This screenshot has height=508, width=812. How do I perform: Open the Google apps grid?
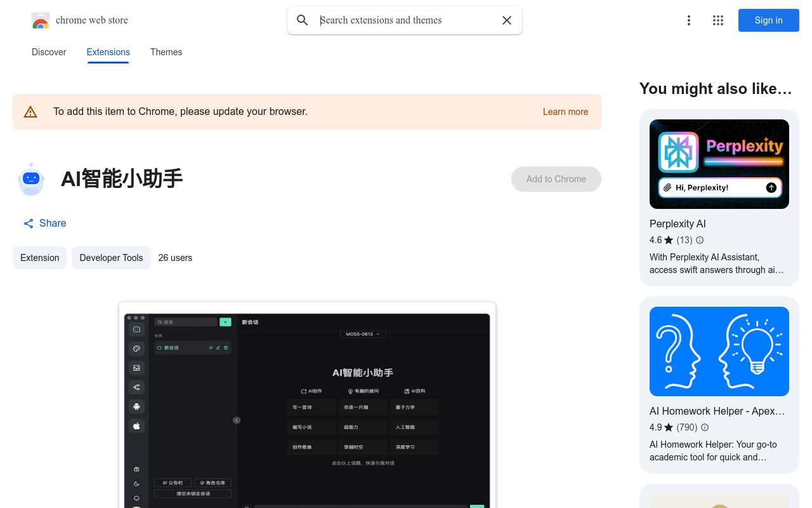pyautogui.click(x=718, y=20)
